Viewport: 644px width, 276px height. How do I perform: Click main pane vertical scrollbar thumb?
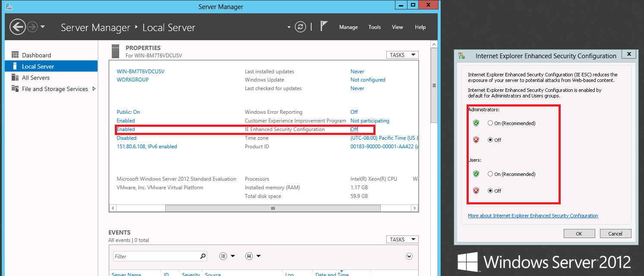[x=434, y=85]
